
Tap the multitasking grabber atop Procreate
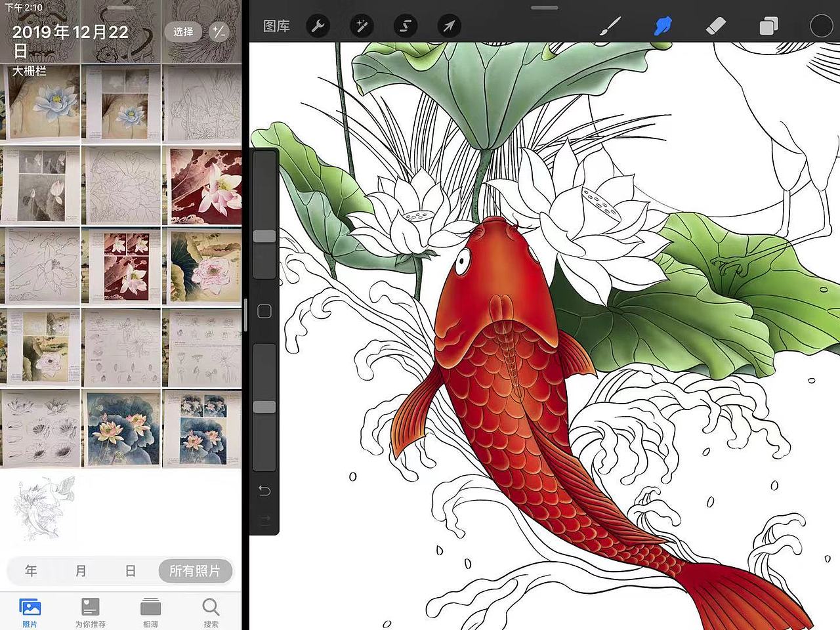point(545,7)
